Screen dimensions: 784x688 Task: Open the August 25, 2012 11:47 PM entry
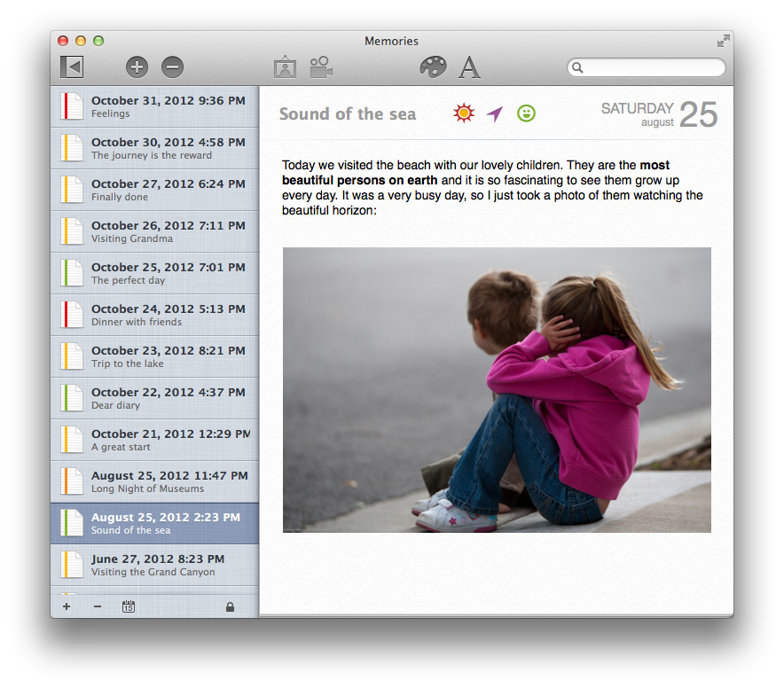(x=154, y=481)
